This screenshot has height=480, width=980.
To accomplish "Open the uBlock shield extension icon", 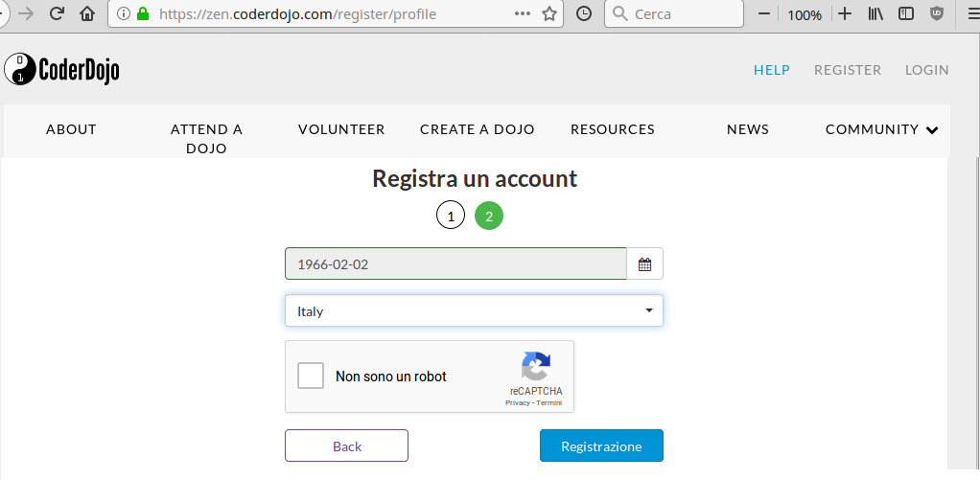I will click(937, 13).
